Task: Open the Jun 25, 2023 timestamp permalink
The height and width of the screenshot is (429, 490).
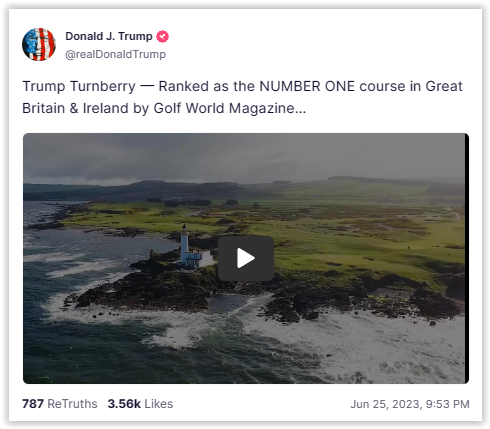Action: 410,404
